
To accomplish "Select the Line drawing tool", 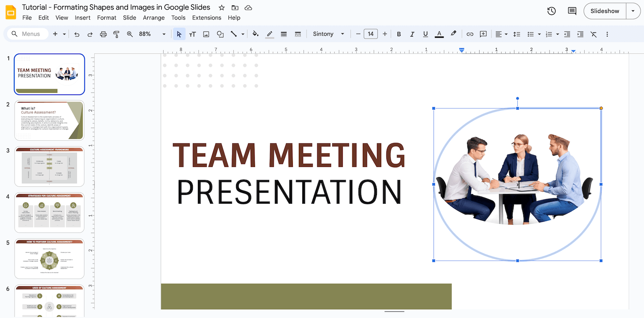I will [234, 34].
